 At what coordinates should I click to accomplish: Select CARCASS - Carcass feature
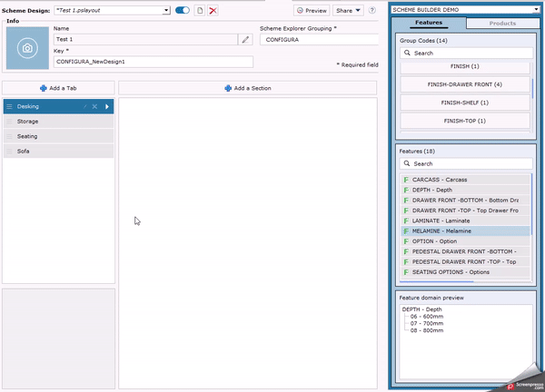pos(465,180)
